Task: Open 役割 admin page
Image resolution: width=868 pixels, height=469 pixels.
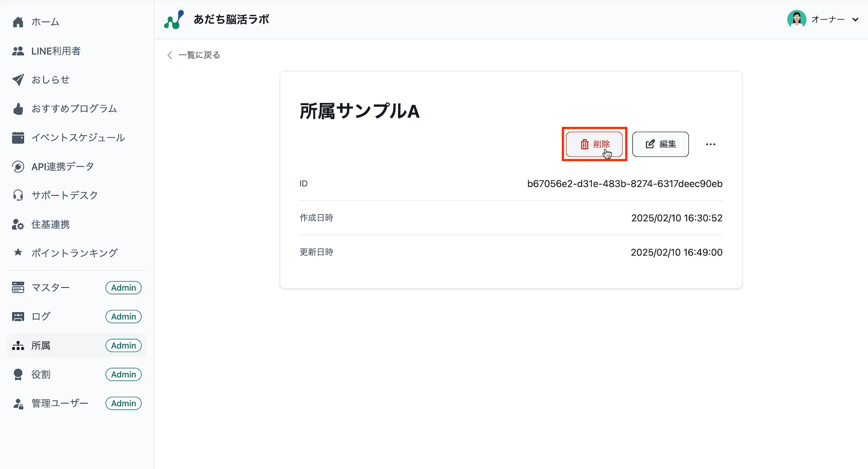Action: coord(77,374)
